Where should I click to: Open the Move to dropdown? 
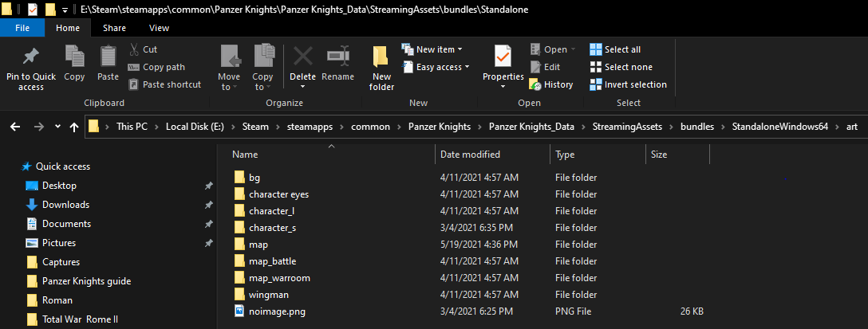[x=229, y=68]
